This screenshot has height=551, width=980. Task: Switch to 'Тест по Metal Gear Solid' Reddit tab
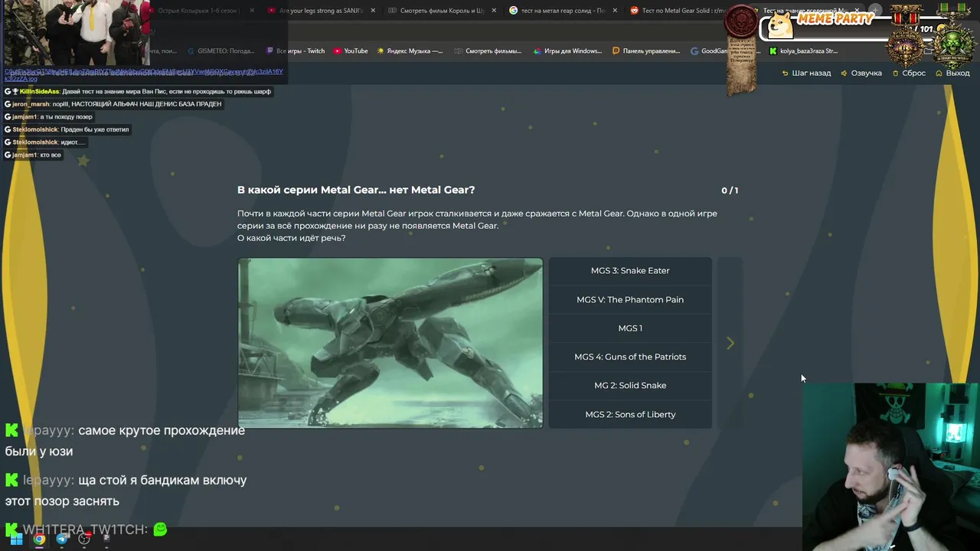677,11
